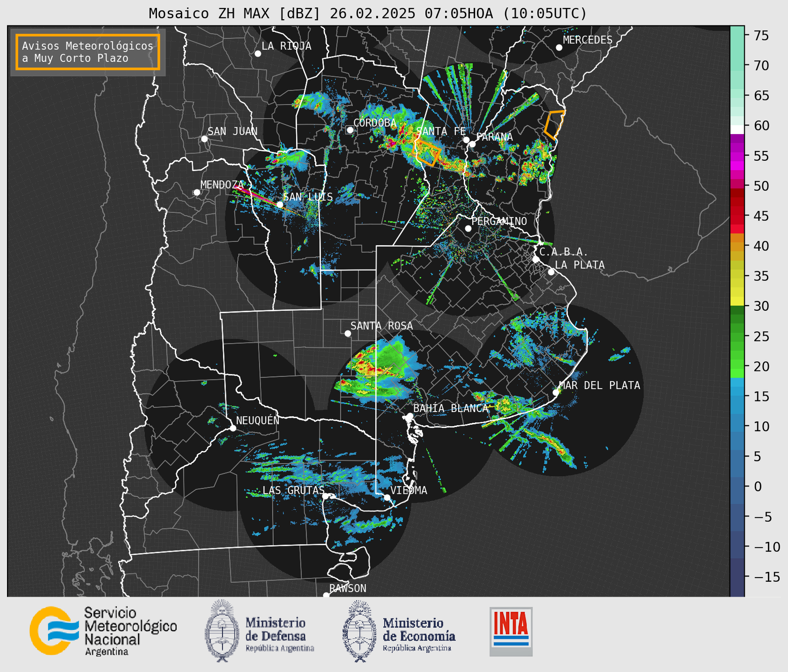Click the Avisos Meteorológicos a Muy Corto Plazo legend box
Image resolution: width=788 pixels, height=672 pixels.
coord(88,52)
